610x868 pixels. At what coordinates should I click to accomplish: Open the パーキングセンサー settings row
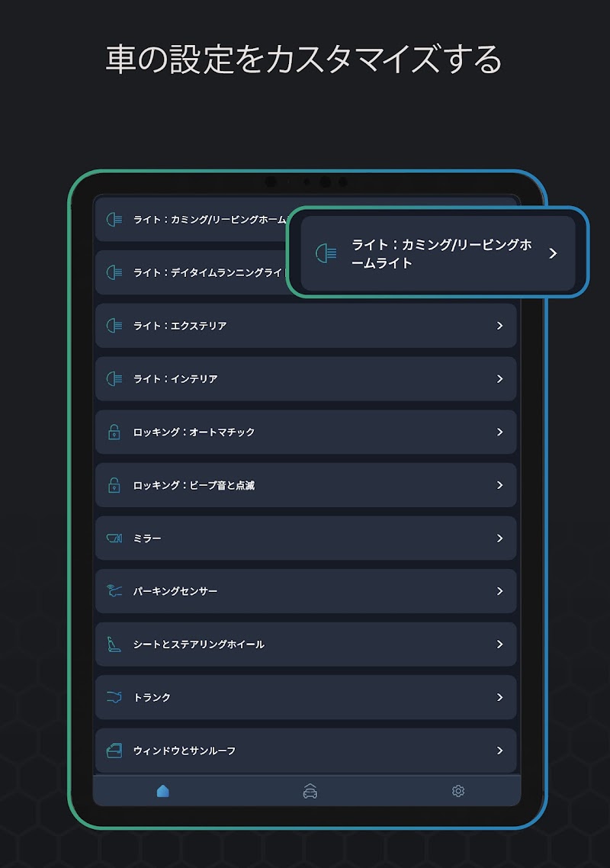(x=305, y=591)
